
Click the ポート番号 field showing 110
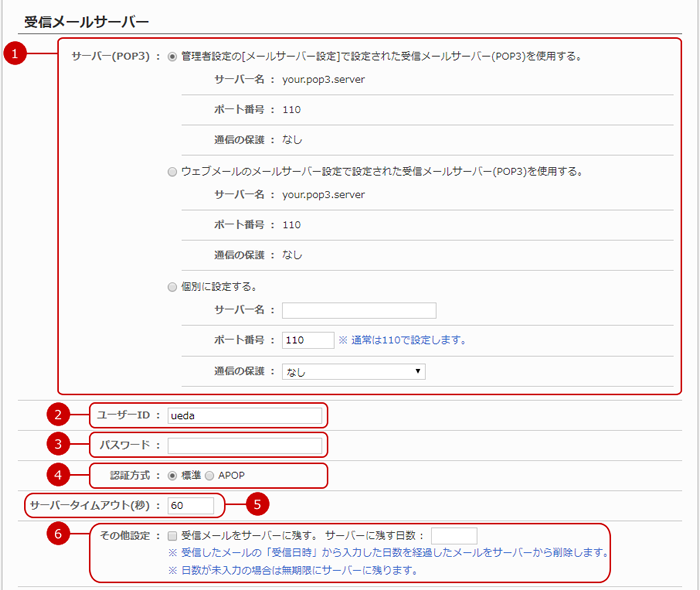pos(308,340)
